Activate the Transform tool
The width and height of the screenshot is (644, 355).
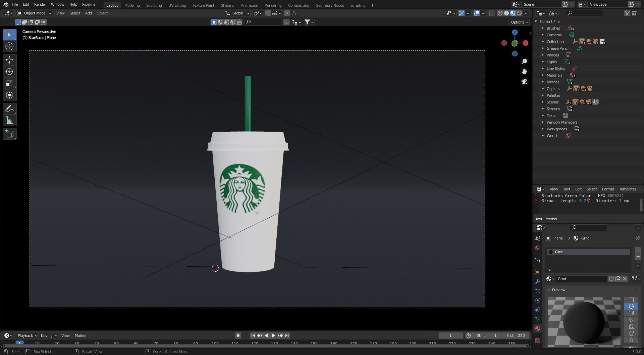click(x=9, y=95)
